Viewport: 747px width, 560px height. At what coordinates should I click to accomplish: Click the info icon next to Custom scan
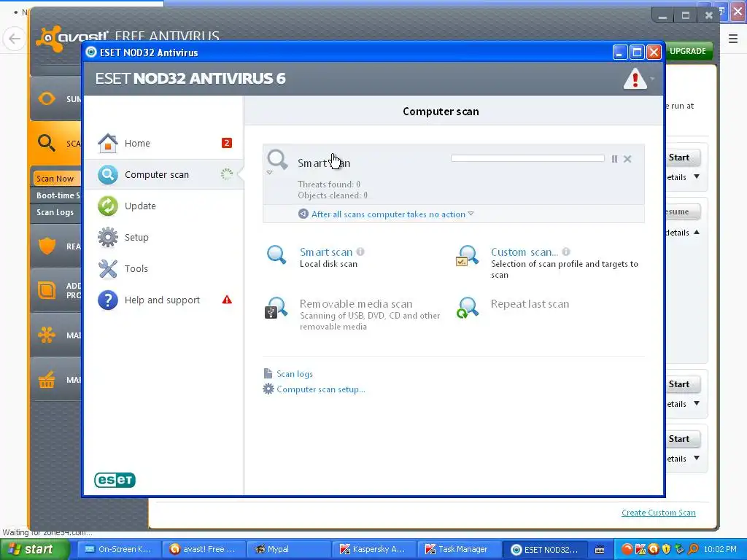(x=566, y=252)
